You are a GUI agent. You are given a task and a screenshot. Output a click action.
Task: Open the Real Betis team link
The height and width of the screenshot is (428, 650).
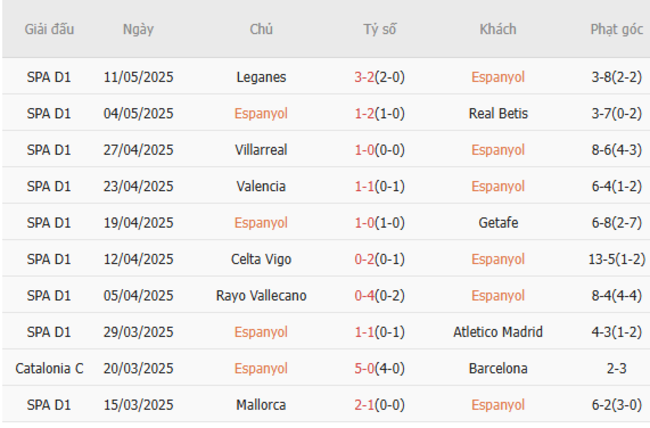tap(498, 113)
